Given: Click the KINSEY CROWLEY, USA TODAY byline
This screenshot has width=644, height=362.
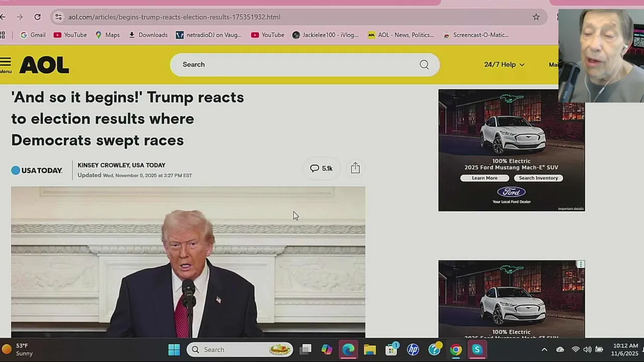Looking at the screenshot, I should pos(121,165).
